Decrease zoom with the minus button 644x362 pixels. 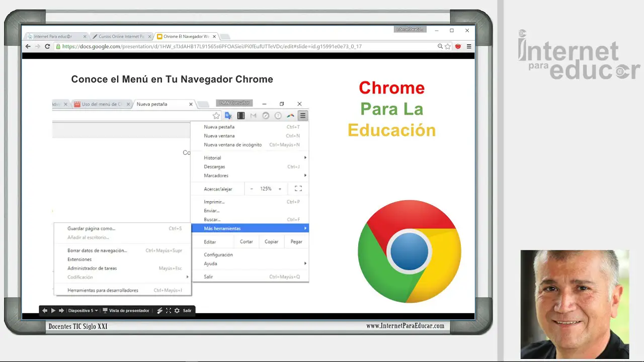pyautogui.click(x=252, y=189)
